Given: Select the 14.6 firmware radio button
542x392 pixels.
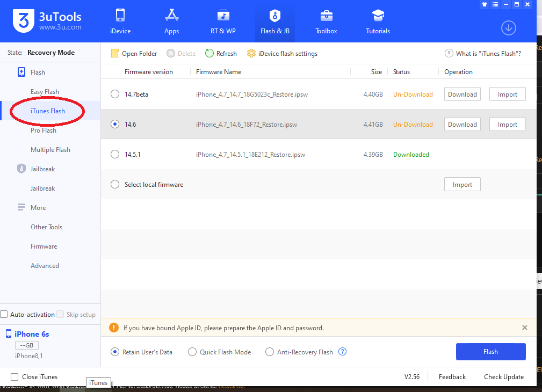Looking at the screenshot, I should click(x=115, y=124).
